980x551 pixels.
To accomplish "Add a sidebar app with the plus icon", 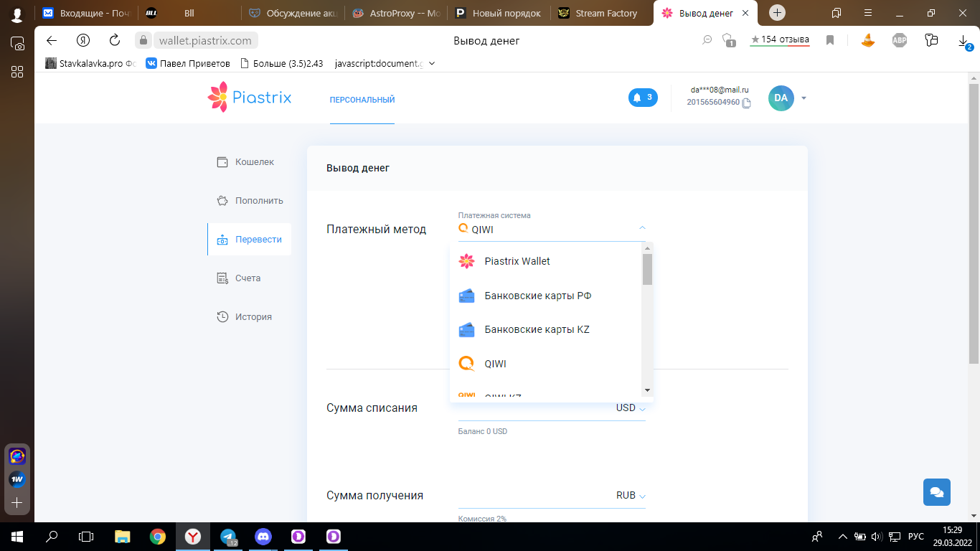I will pos(17,503).
